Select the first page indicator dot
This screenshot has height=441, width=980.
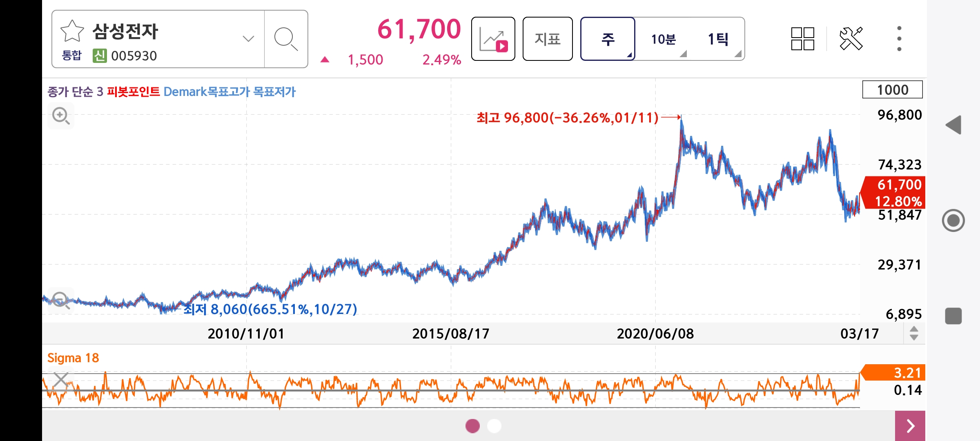472,426
